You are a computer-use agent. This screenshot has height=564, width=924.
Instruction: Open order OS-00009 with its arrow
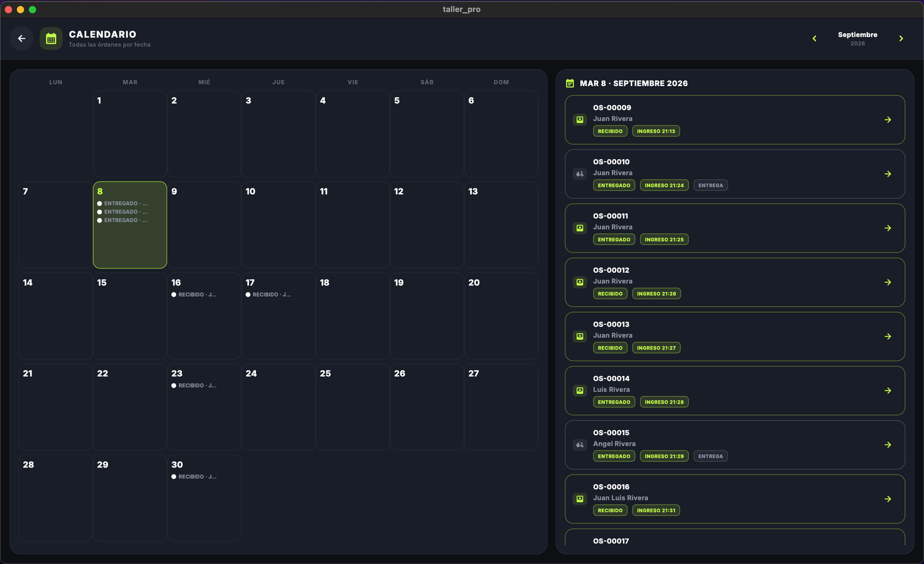click(x=888, y=120)
